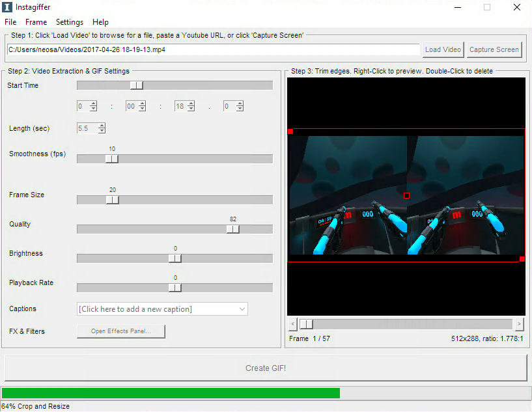
Task: Click the video file path input field
Action: (x=214, y=49)
